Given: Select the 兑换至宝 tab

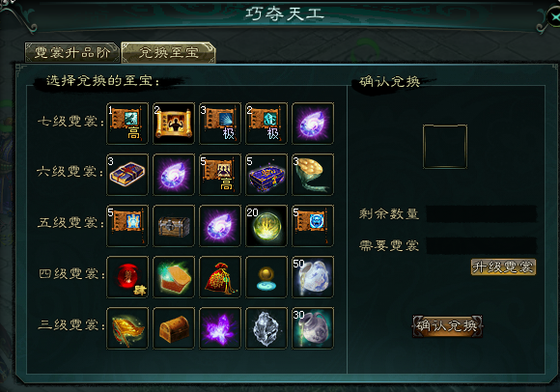Looking at the screenshot, I should coord(168,53).
